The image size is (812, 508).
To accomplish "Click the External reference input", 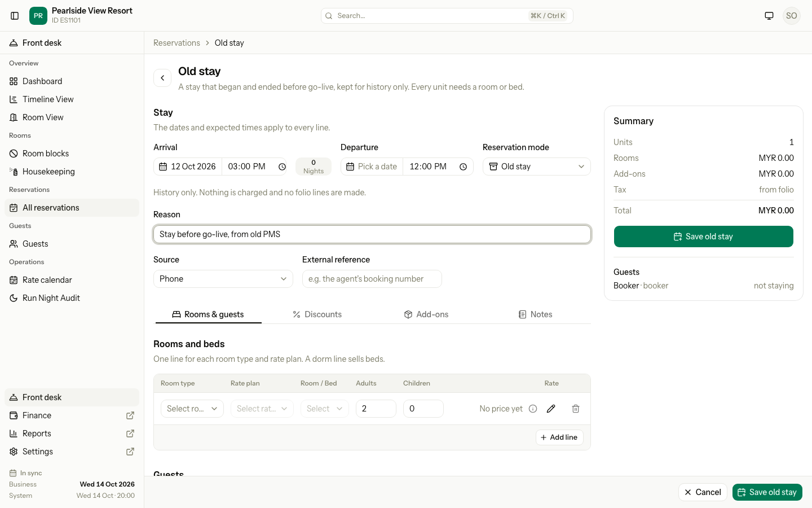I will coord(372,279).
